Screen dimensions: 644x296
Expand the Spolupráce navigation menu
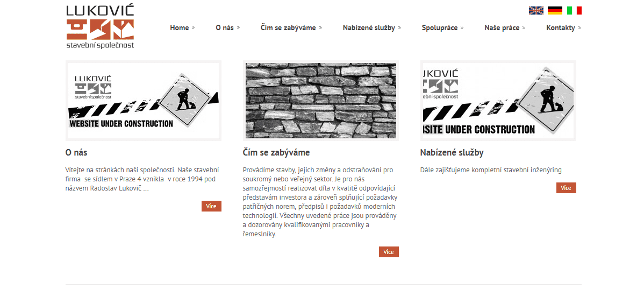pyautogui.click(x=439, y=28)
